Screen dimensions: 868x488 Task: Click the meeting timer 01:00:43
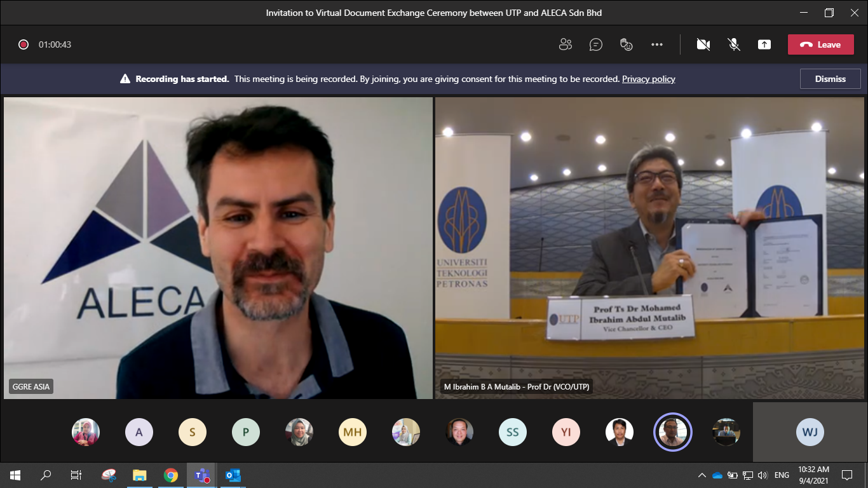(55, 44)
